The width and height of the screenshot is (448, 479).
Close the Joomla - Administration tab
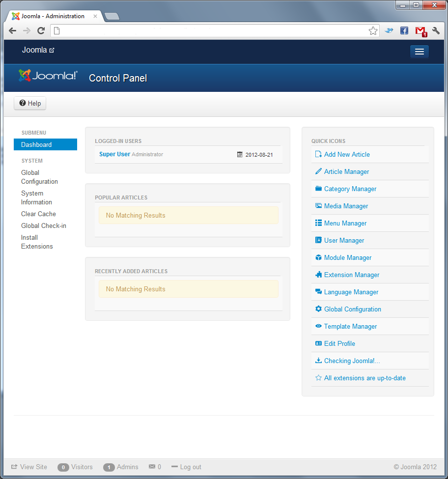(95, 16)
